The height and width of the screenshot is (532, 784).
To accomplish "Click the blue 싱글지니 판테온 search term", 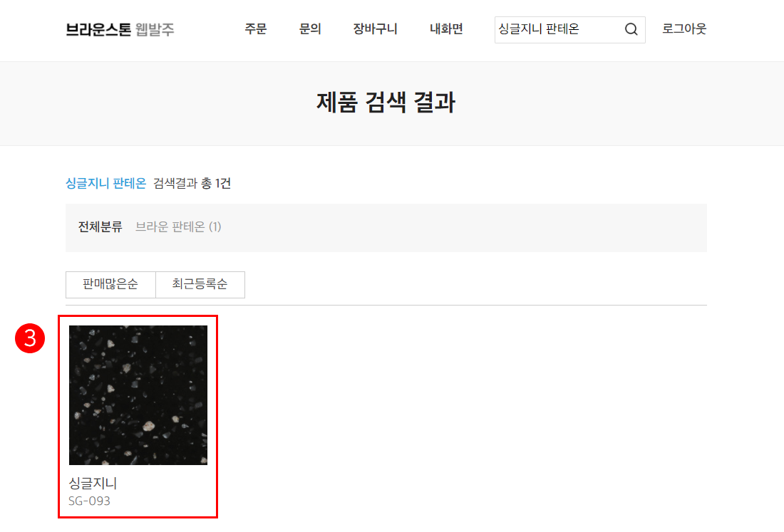I will coord(106,183).
